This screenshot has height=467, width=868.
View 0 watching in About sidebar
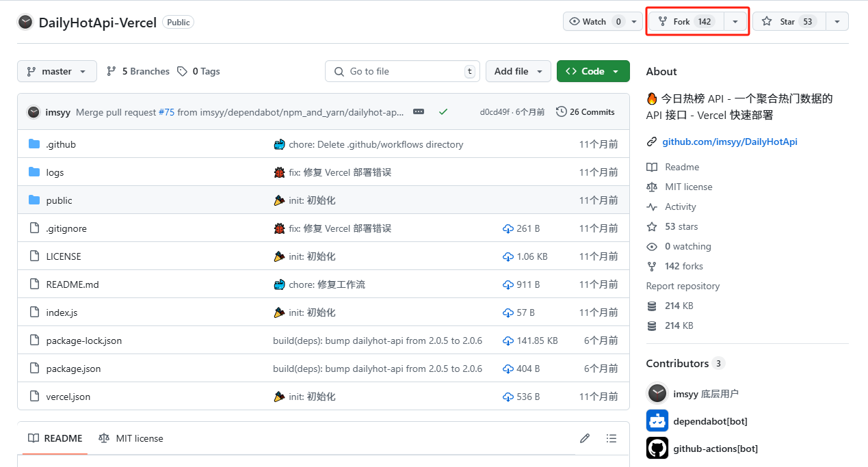pyautogui.click(x=688, y=246)
